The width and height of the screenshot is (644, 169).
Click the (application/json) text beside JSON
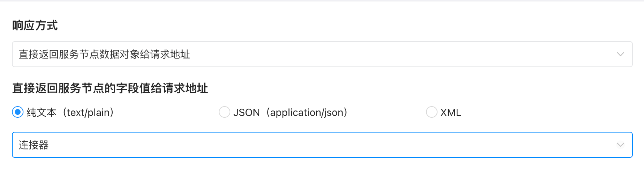pos(307,113)
